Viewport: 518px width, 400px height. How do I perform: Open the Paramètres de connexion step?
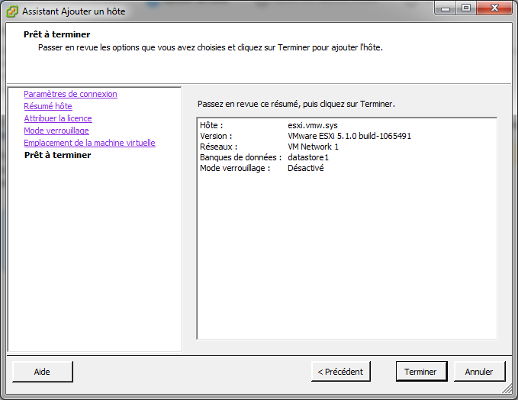coord(70,94)
